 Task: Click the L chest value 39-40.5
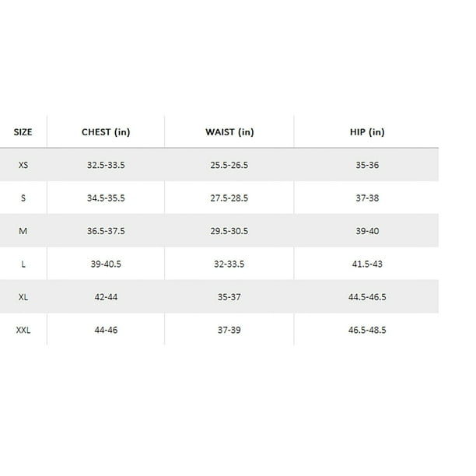coord(106,264)
